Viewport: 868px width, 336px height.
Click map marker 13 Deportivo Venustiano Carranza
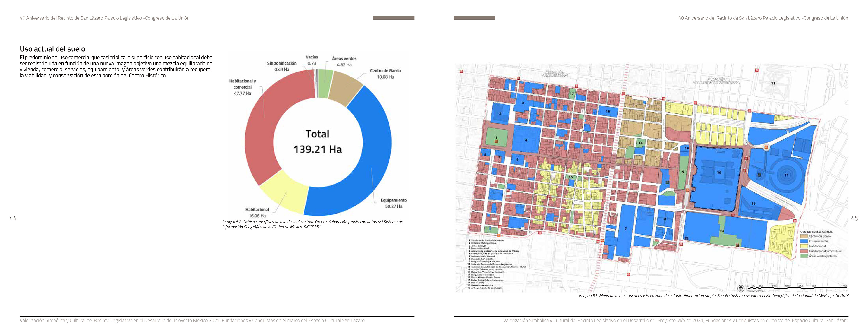(x=722, y=231)
